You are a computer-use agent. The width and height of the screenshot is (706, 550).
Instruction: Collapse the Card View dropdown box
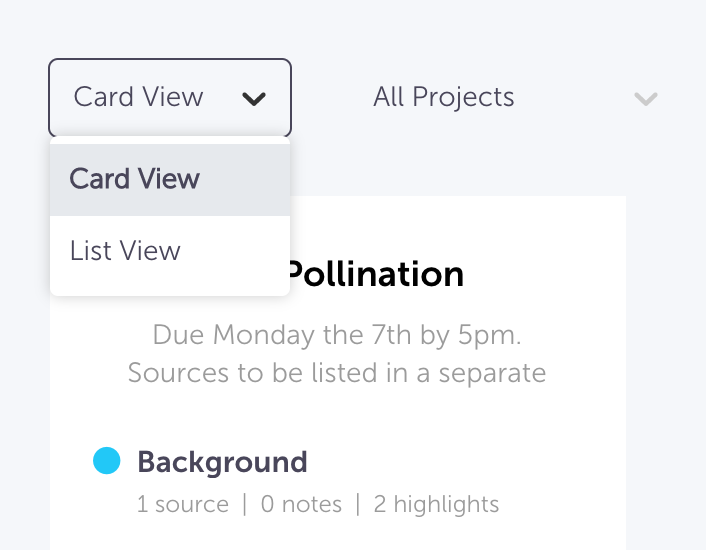[x=170, y=97]
